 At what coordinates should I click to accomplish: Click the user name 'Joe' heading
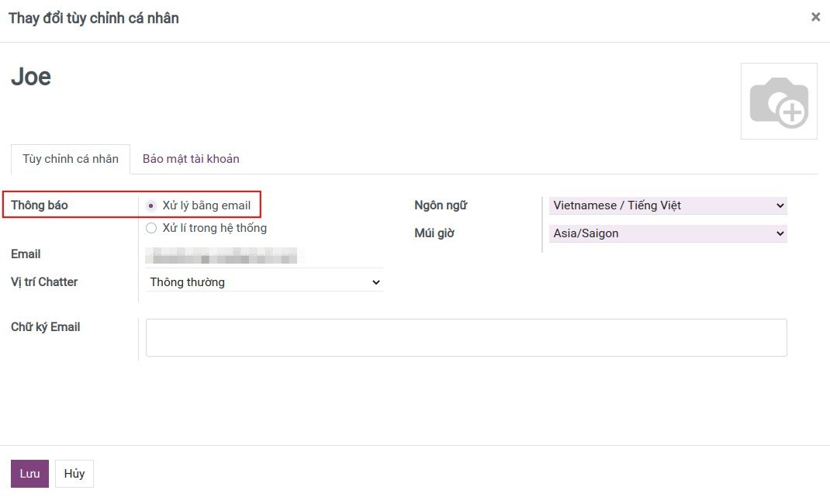pyautogui.click(x=30, y=76)
